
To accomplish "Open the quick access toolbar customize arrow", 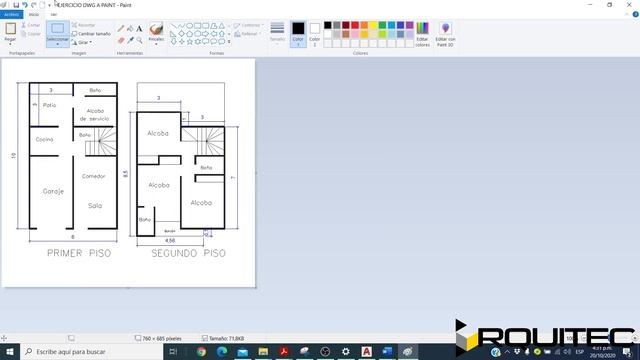I will 49,5.
